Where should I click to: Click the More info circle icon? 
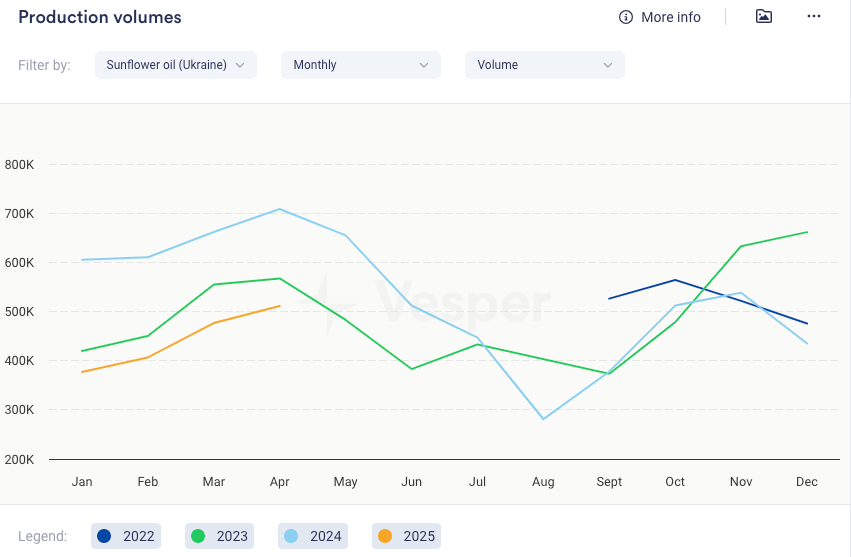pos(626,17)
